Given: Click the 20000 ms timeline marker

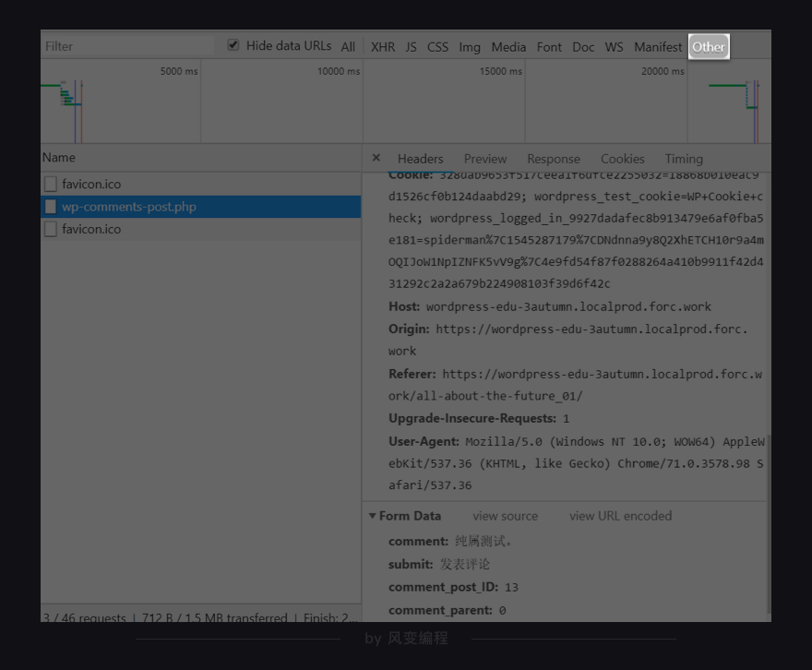Looking at the screenshot, I should pos(663,71).
